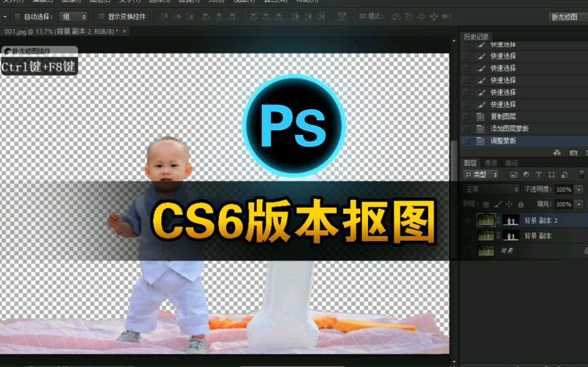The height and width of the screenshot is (367, 588).
Task: Select the 3D rotate mode icon
Action: pyautogui.click(x=396, y=16)
